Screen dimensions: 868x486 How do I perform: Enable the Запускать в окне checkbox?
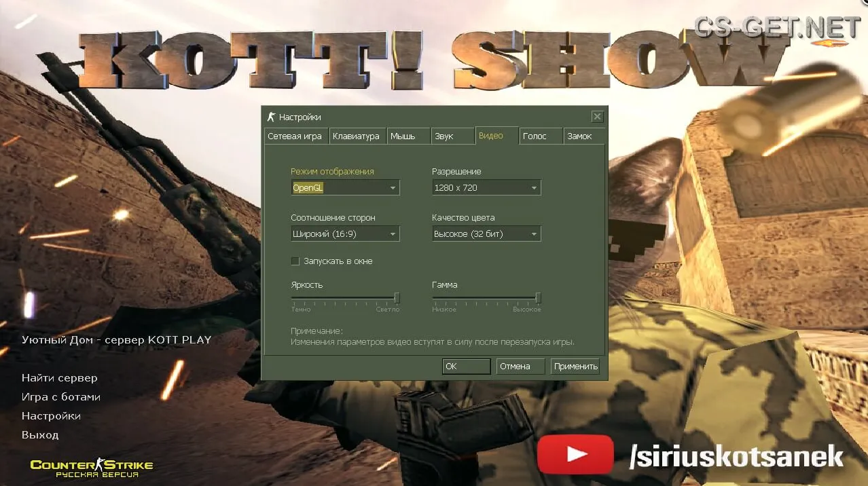coord(295,261)
